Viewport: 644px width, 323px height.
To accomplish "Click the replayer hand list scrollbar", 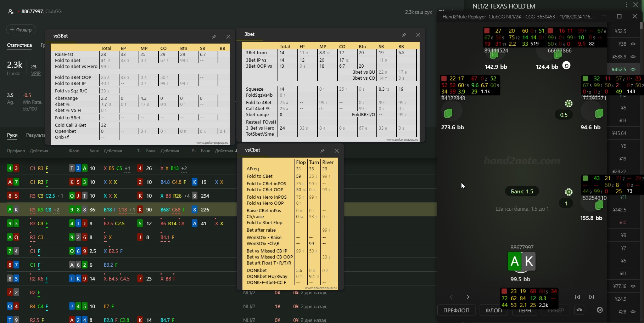I will point(641,25).
